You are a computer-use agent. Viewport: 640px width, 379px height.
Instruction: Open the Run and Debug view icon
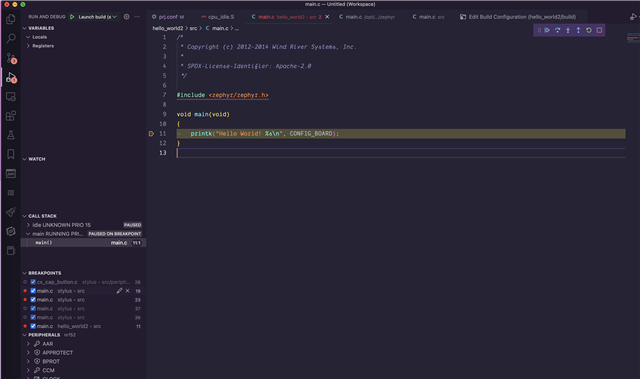(11, 77)
